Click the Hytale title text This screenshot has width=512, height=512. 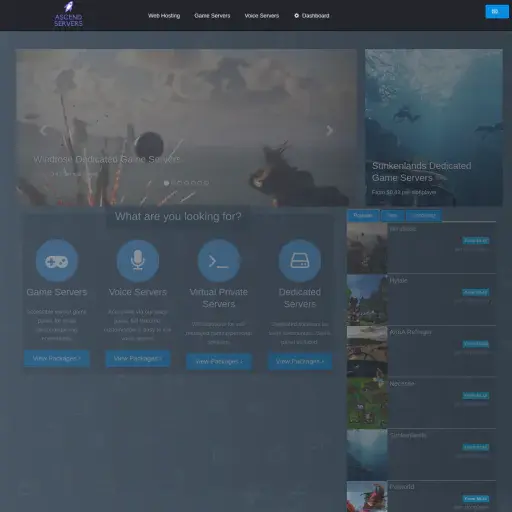tap(398, 281)
